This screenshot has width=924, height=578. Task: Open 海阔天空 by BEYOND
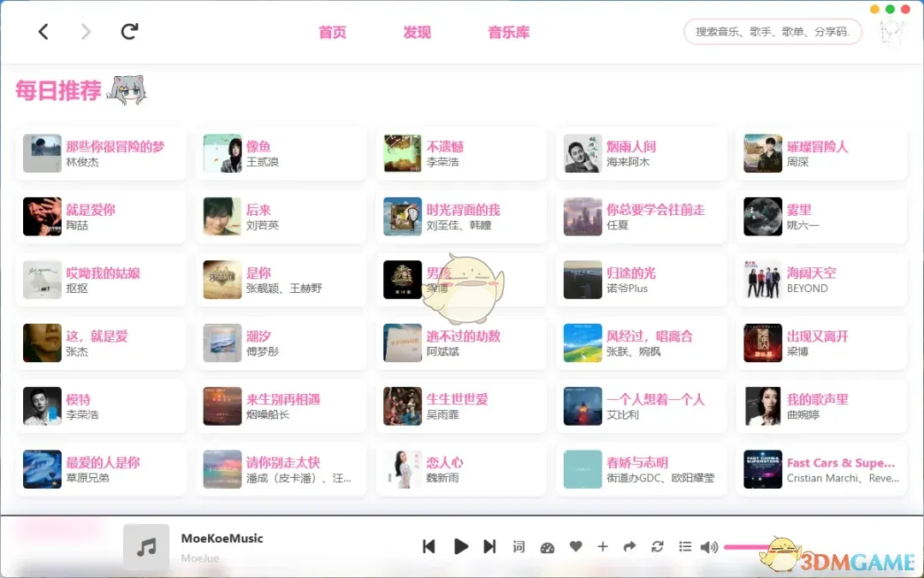[x=820, y=280]
